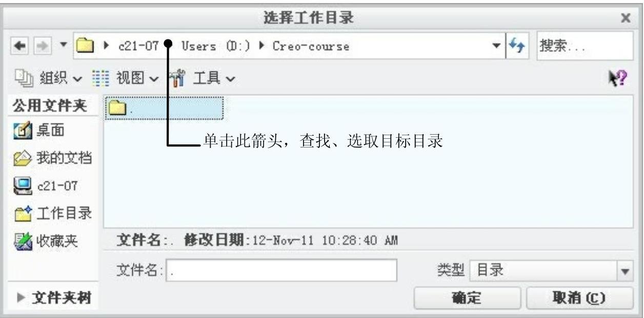
Task: Expand the 文件夹树 panel
Action: click(55, 298)
